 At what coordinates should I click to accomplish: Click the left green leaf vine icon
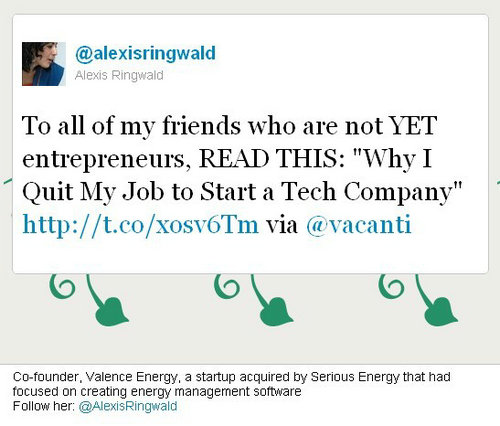(107, 300)
